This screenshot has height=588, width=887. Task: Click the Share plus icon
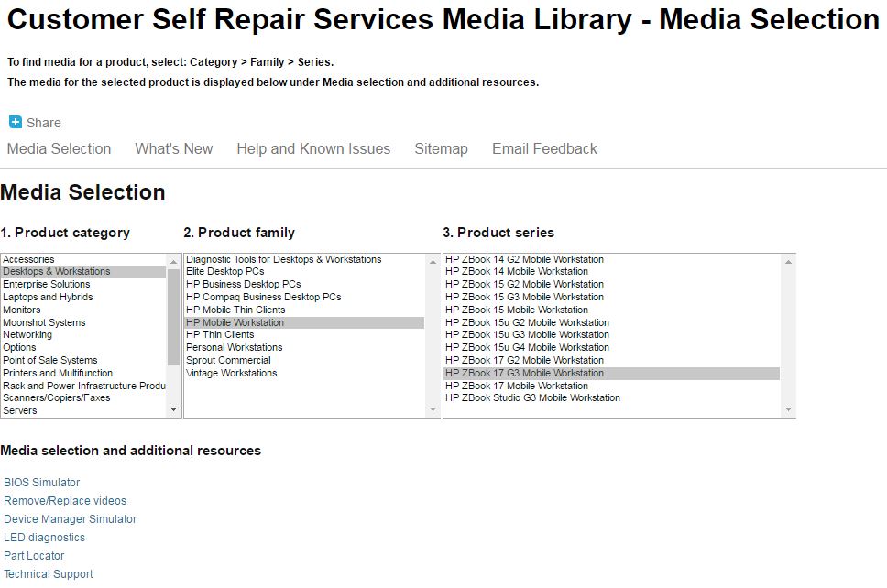point(16,122)
